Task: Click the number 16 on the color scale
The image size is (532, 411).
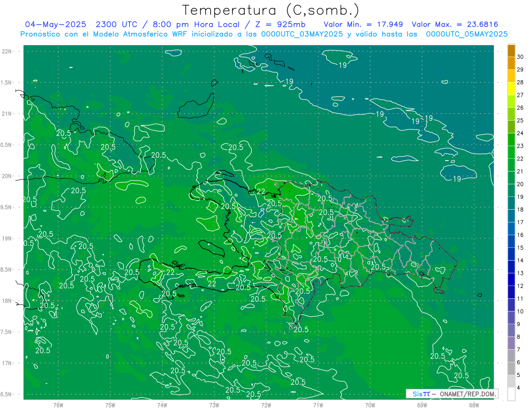Action: [520, 235]
